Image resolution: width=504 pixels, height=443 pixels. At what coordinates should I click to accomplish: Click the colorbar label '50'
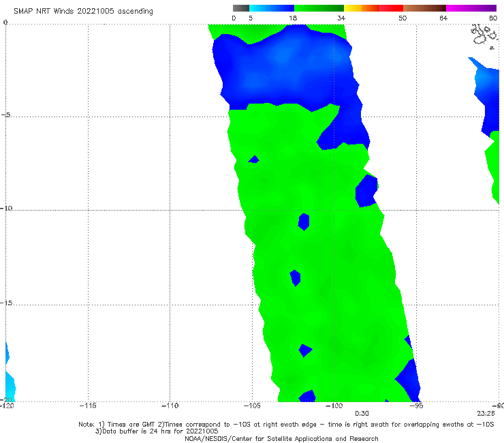pyautogui.click(x=403, y=18)
